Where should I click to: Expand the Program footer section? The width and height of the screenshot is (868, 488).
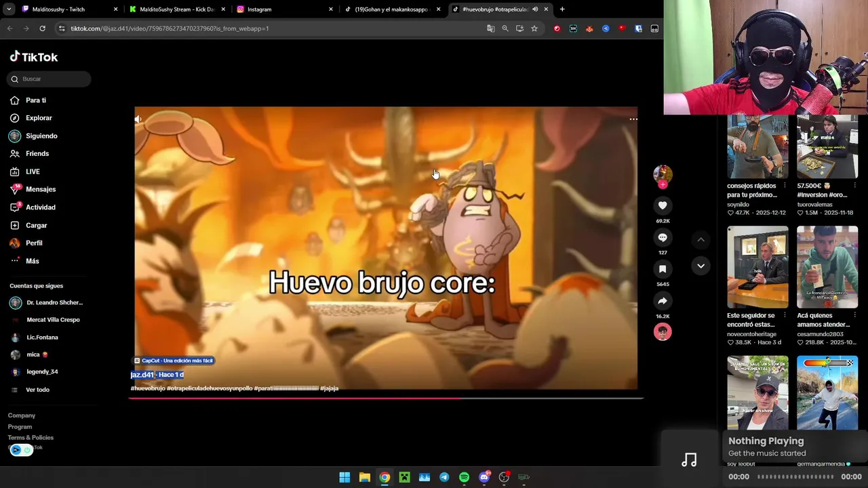20,427
